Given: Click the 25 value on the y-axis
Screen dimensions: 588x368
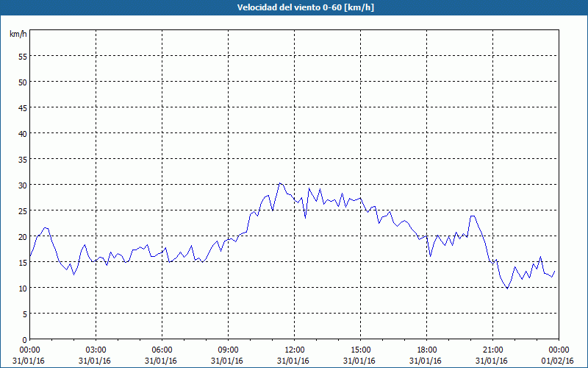Looking at the screenshot, I should (23, 210).
